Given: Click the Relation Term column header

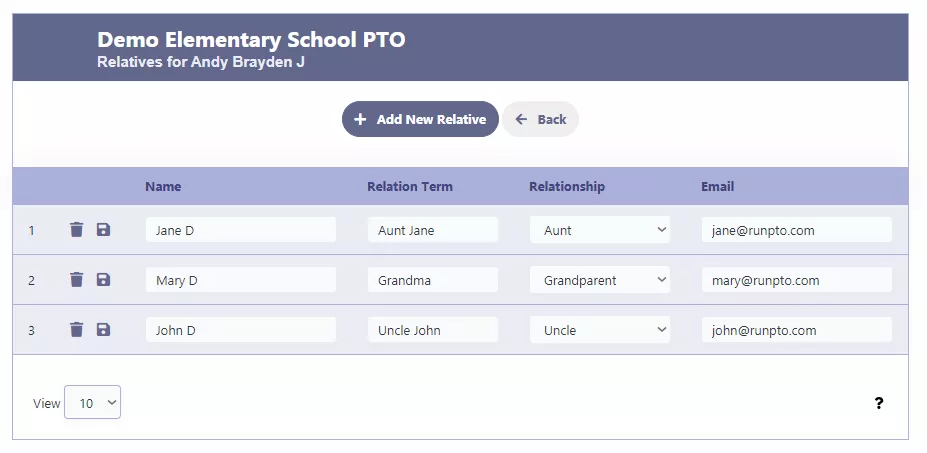Looking at the screenshot, I should pos(410,186).
